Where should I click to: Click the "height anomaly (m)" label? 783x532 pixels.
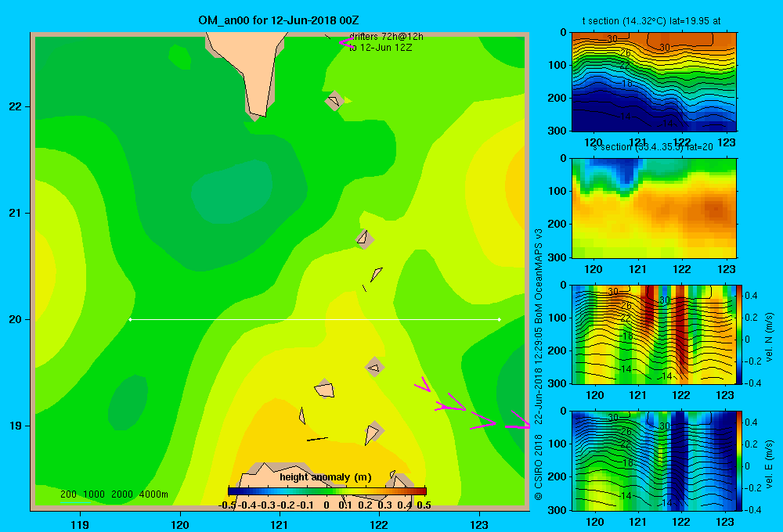[x=326, y=477]
